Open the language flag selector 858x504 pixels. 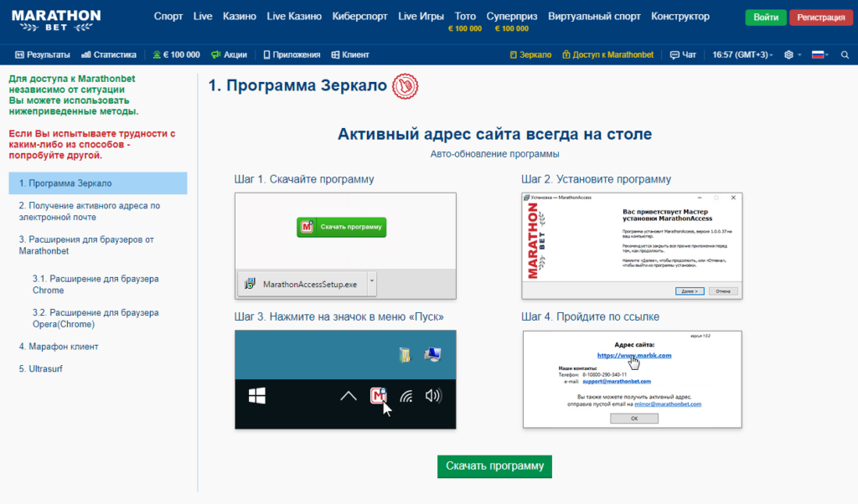[819, 54]
